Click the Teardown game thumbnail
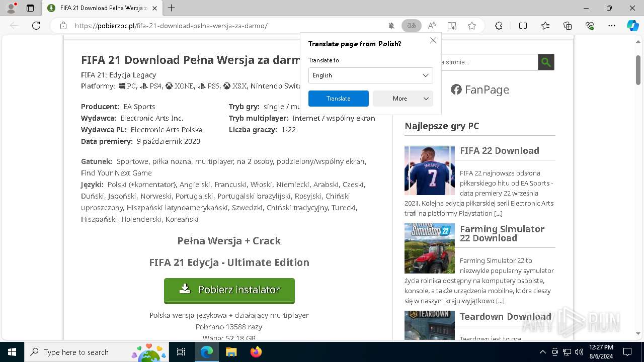The width and height of the screenshot is (644, 362). point(430,326)
